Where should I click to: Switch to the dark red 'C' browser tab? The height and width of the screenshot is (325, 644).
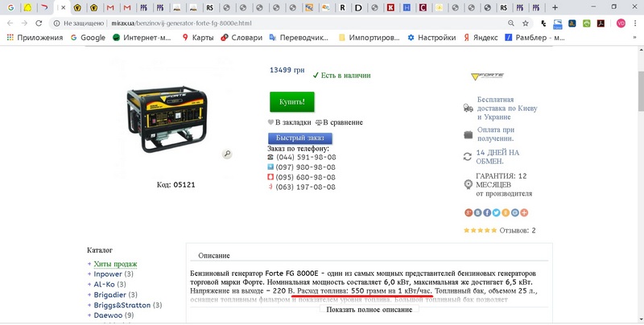pyautogui.click(x=423, y=7)
